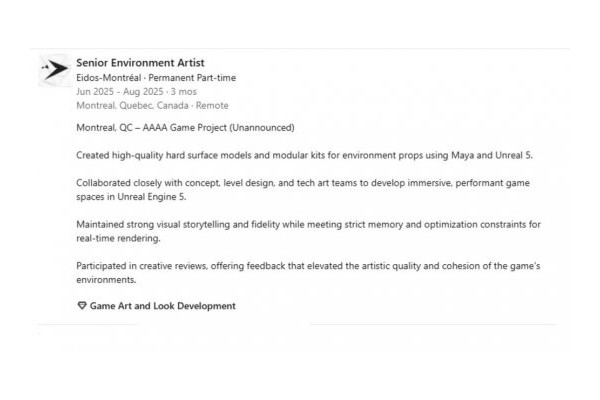Click the Collaborated closely with concept line
Viewport: 600px width, 400px height.
[x=303, y=183]
